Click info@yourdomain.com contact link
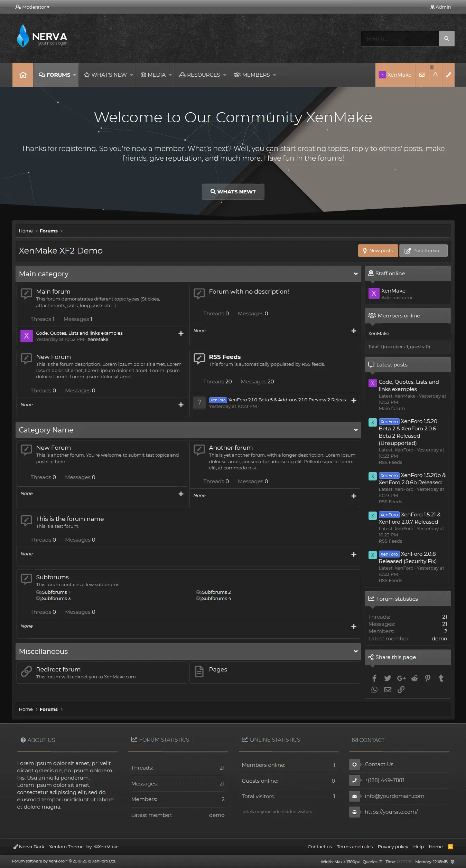Viewport: 466px width, 868px height. (394, 796)
